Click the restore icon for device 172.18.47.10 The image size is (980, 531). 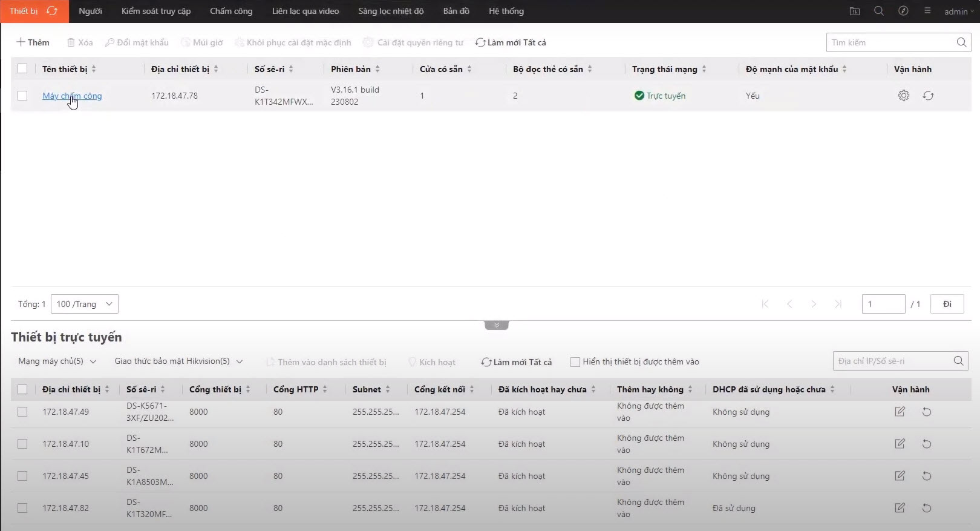coord(926,444)
